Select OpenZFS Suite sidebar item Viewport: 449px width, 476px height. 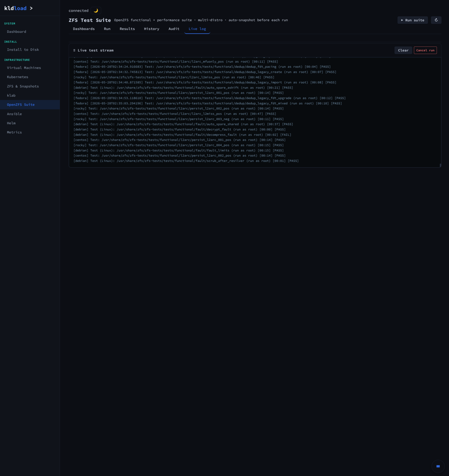(x=30, y=105)
